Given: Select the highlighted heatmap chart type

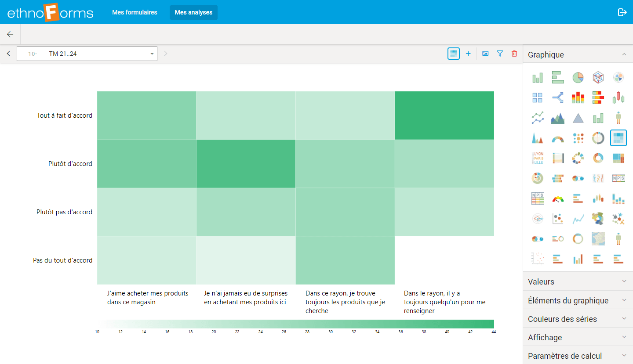Looking at the screenshot, I should (x=618, y=138).
